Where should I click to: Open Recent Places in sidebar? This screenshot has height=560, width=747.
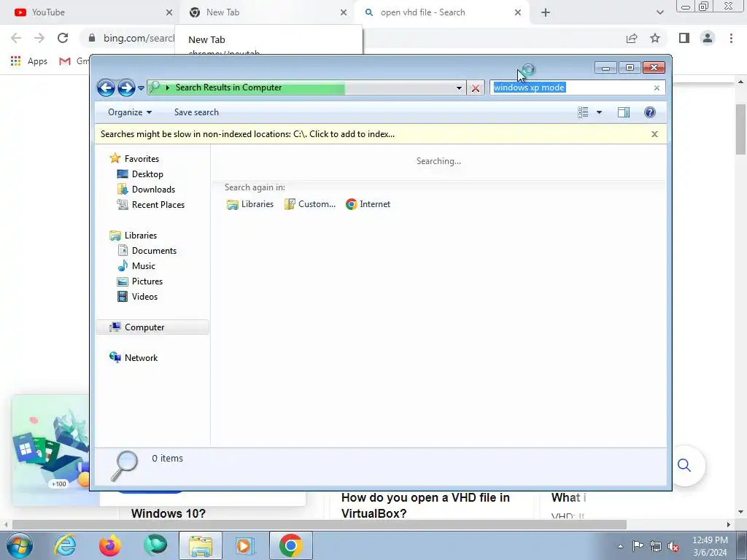150,205
